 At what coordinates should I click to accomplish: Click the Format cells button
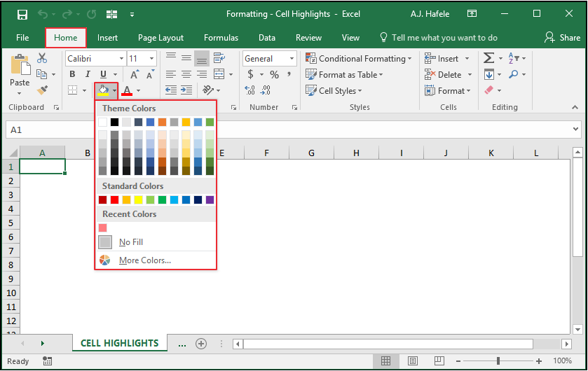click(x=447, y=90)
